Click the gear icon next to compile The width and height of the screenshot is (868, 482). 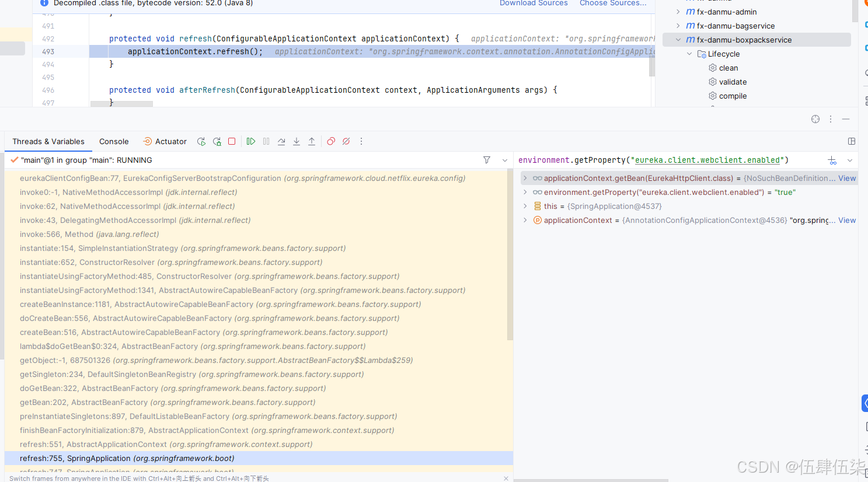[x=713, y=96]
